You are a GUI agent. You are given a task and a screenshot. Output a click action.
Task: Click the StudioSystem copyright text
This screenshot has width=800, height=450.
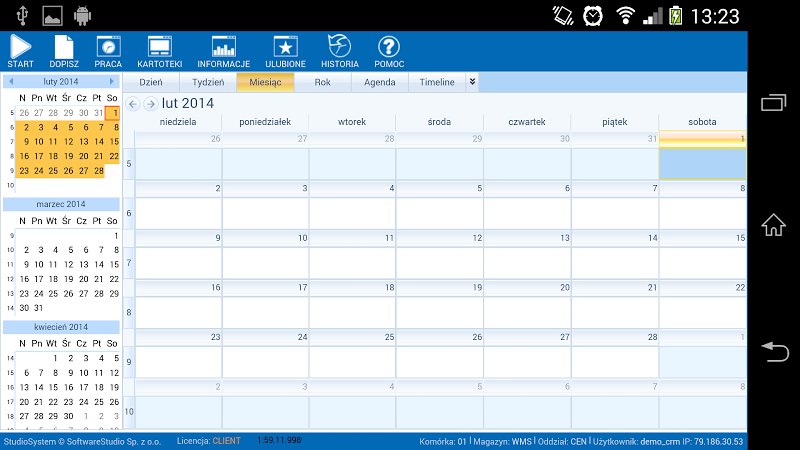pyautogui.click(x=82, y=442)
